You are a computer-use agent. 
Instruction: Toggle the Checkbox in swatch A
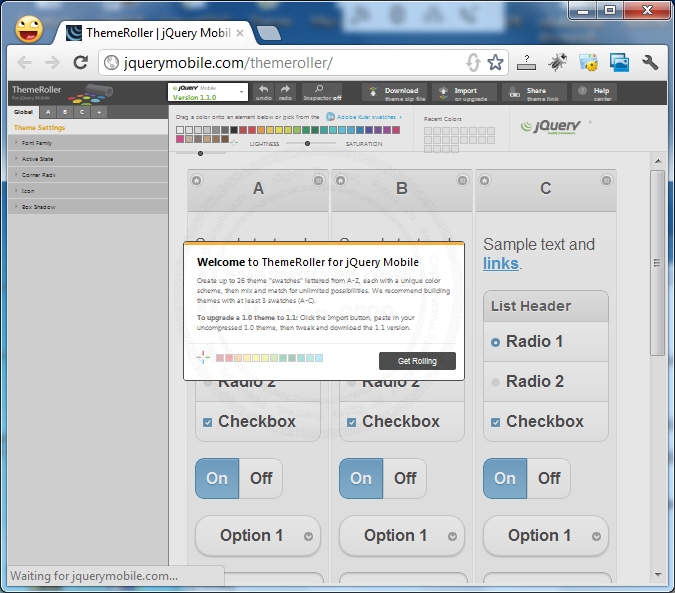(x=258, y=421)
